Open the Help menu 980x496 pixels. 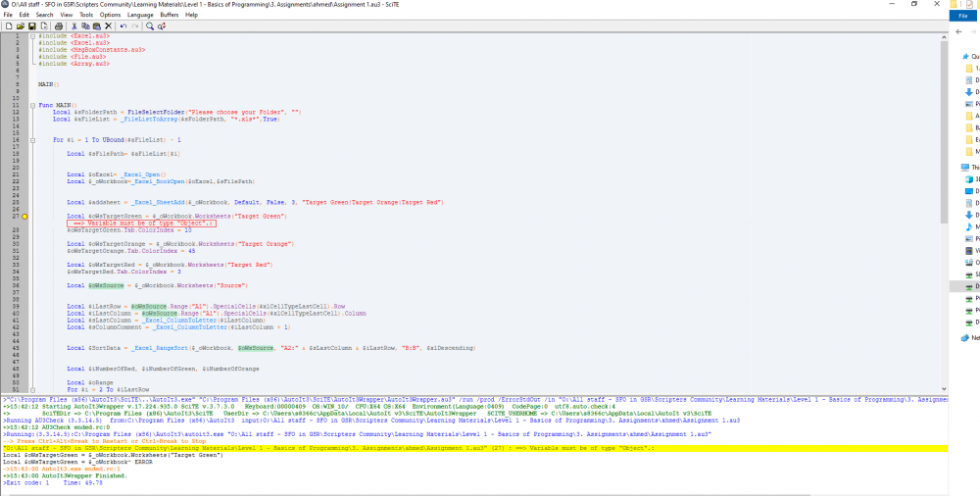click(191, 15)
